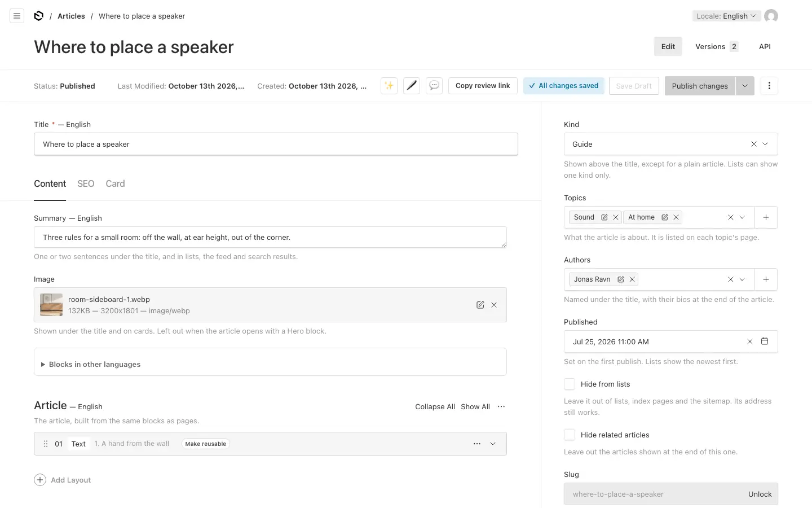Remove the At home topic tag
This screenshot has height=508, width=812.
click(676, 217)
